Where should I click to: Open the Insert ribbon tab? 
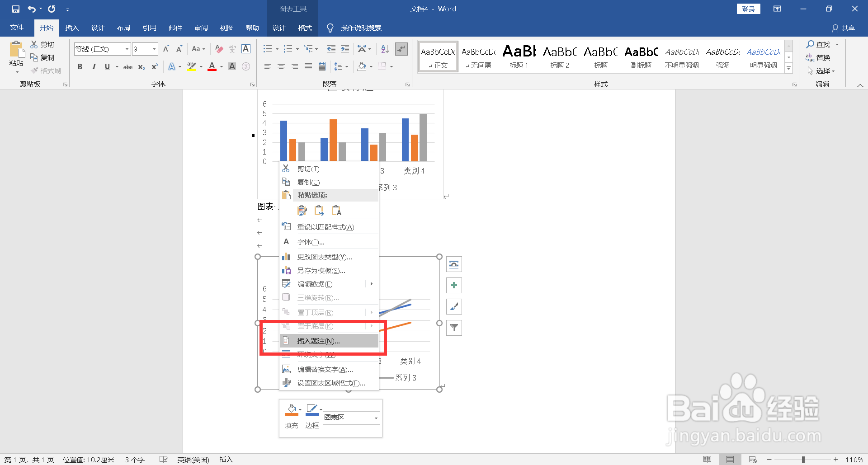(72, 28)
